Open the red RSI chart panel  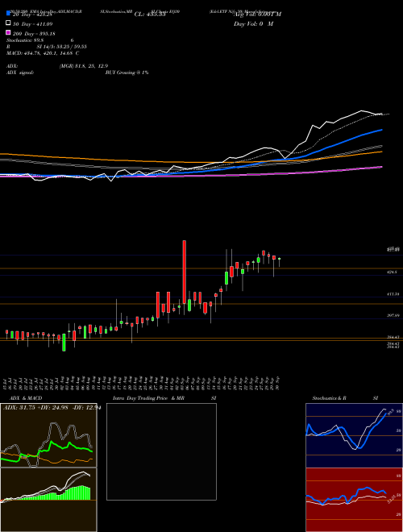click(354, 500)
